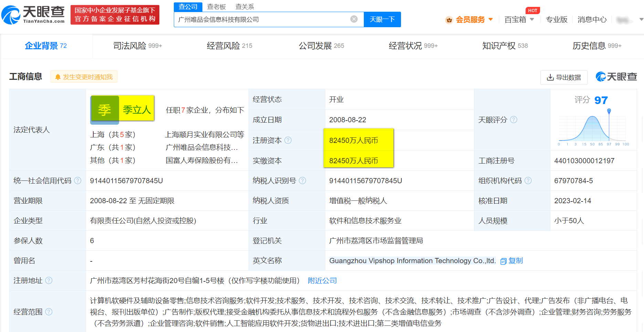
Task: Select the 查老板 search tab
Action: (x=217, y=7)
